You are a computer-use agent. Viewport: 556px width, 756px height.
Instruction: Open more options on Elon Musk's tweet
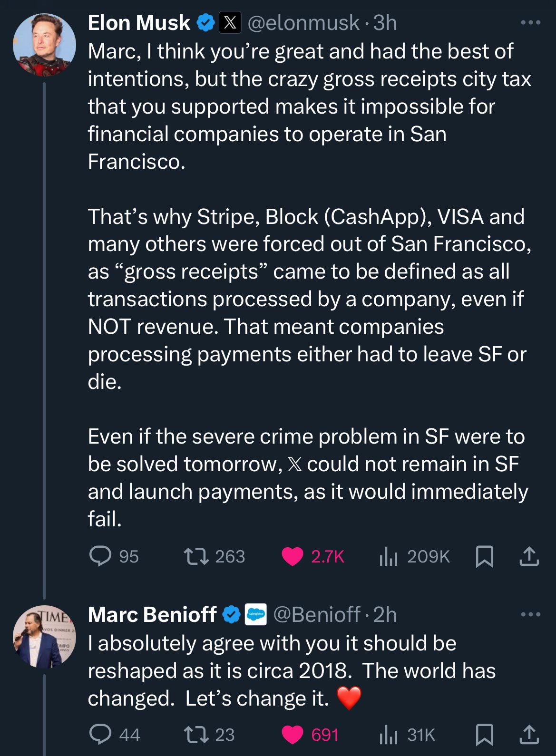click(x=530, y=22)
